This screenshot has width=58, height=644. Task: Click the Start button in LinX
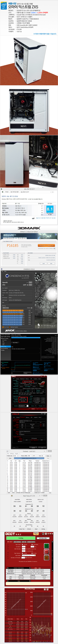(x=10, y=458)
